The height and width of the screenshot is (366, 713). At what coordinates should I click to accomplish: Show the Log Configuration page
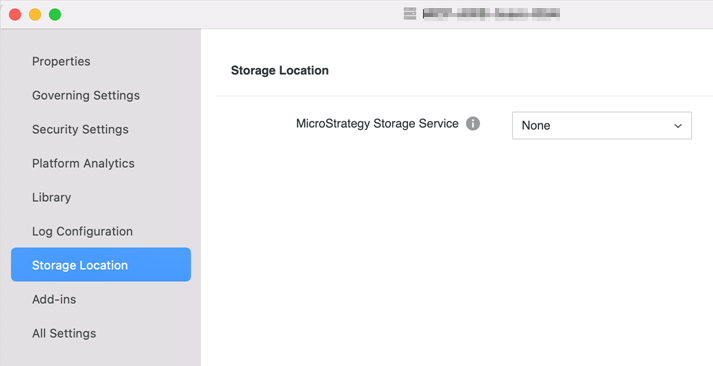(x=82, y=231)
